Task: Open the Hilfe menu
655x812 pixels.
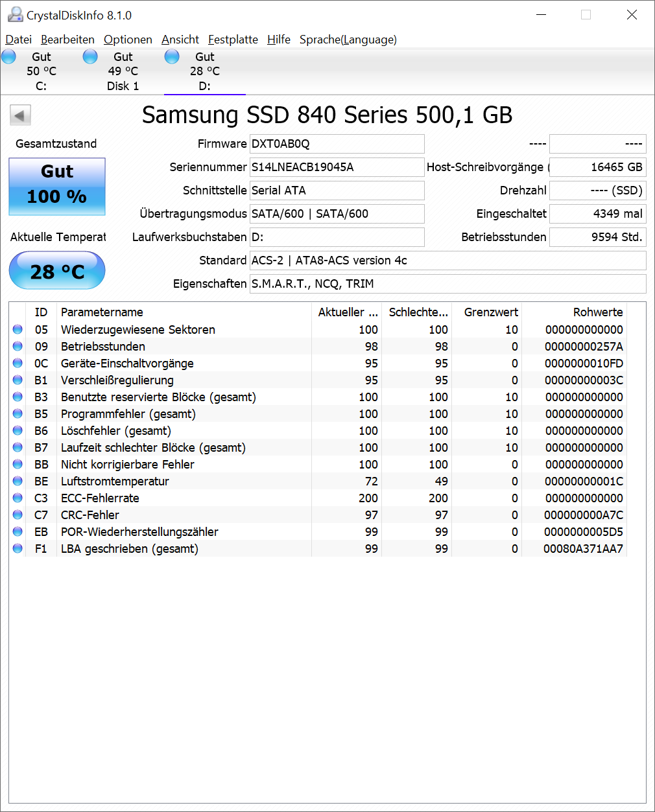Action: (279, 40)
